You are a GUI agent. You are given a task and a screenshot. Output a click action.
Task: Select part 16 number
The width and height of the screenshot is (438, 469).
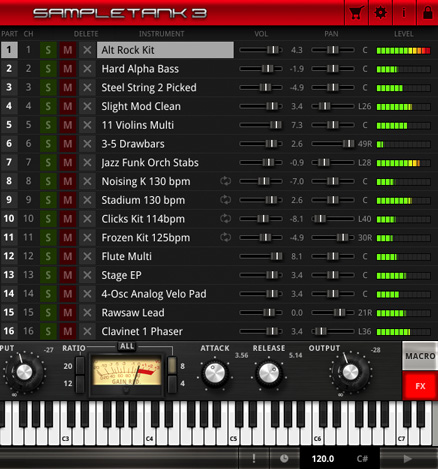[x=9, y=331]
